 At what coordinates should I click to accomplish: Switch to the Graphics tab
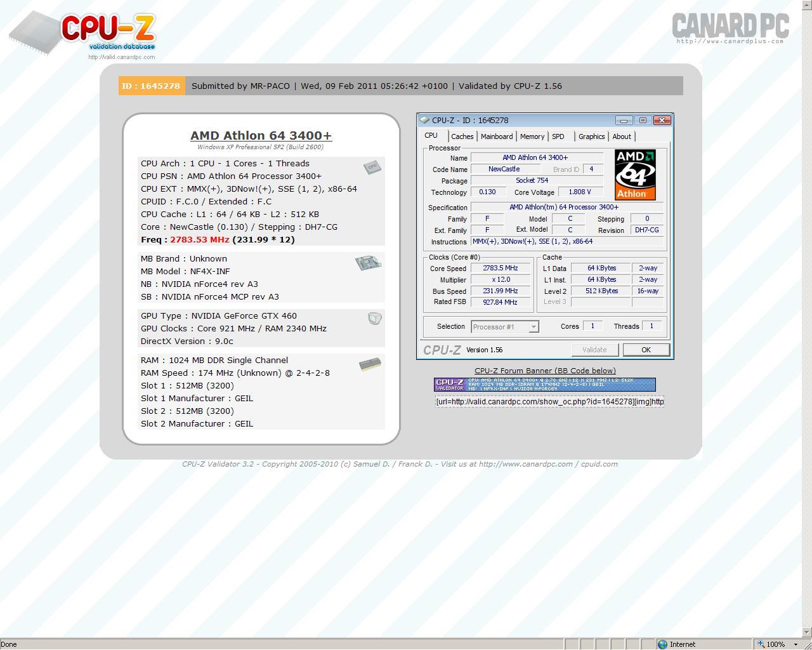coord(592,136)
